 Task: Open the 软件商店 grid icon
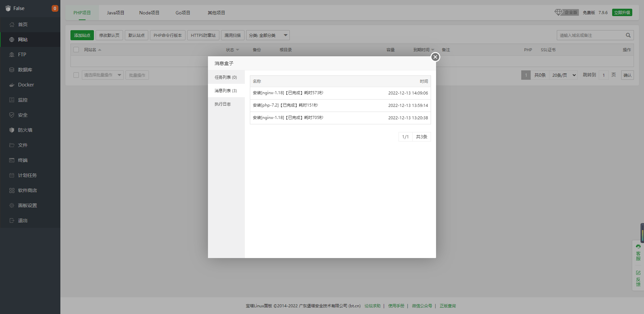(12, 190)
